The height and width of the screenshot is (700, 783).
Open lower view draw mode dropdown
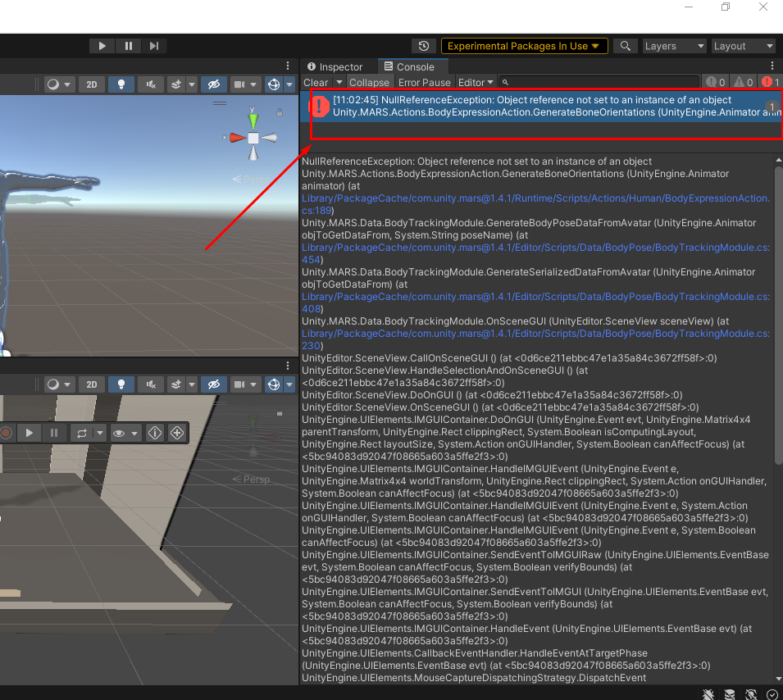(60, 384)
